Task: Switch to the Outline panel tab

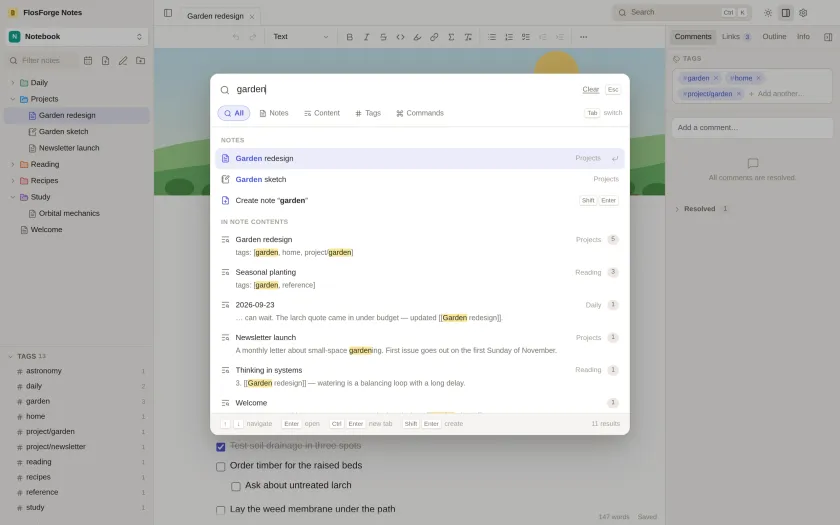Action: (774, 36)
